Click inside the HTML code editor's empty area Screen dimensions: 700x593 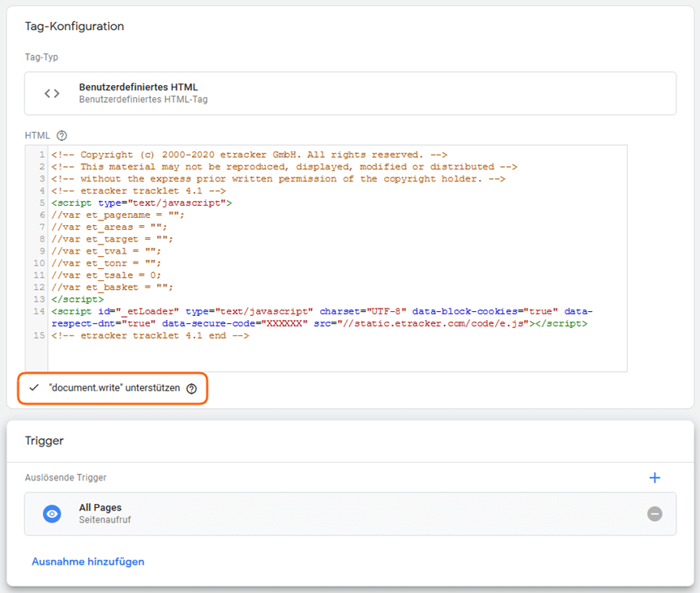tap(337, 356)
